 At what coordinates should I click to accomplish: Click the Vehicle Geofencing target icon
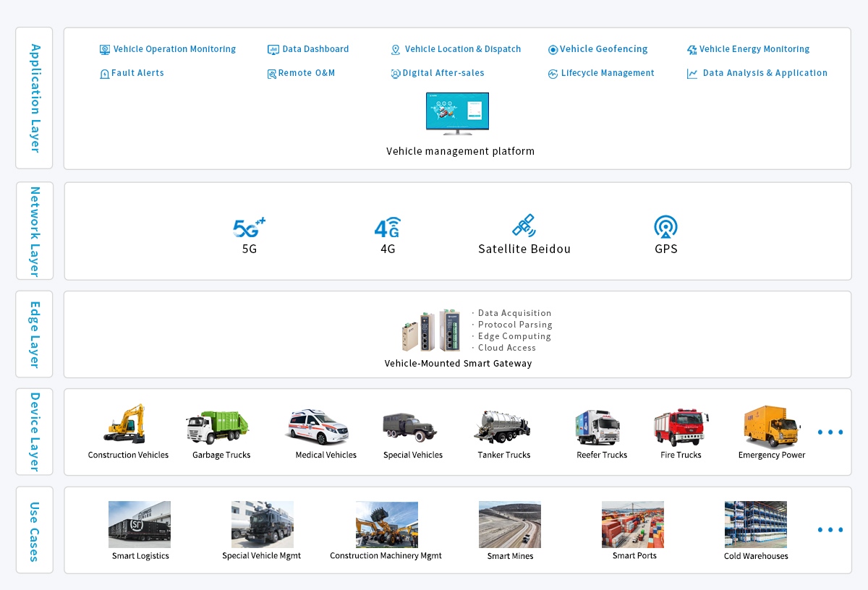(x=553, y=50)
